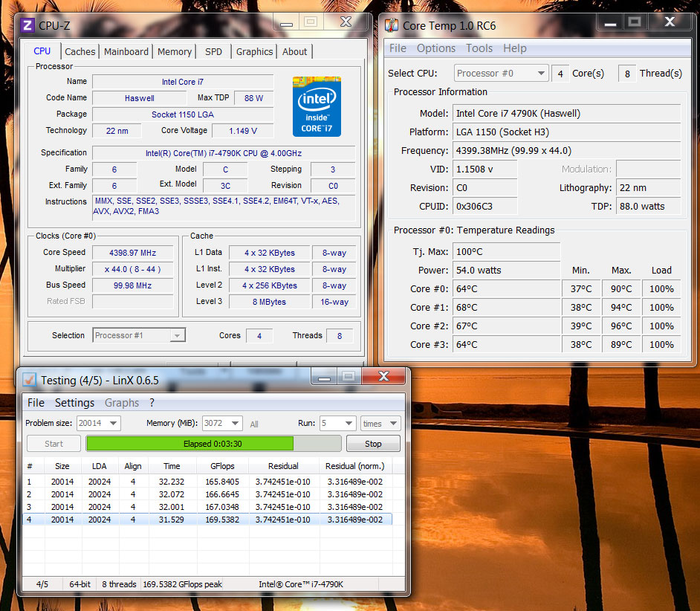Click the Tj. Max value 100°C
Image resolution: width=700 pixels, height=611 pixels.
[x=506, y=251]
